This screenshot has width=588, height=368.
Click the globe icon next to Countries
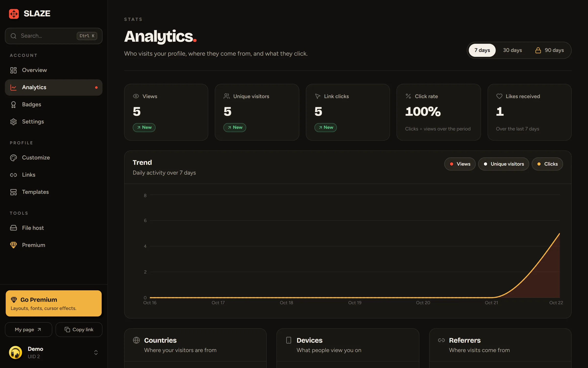pos(136,340)
